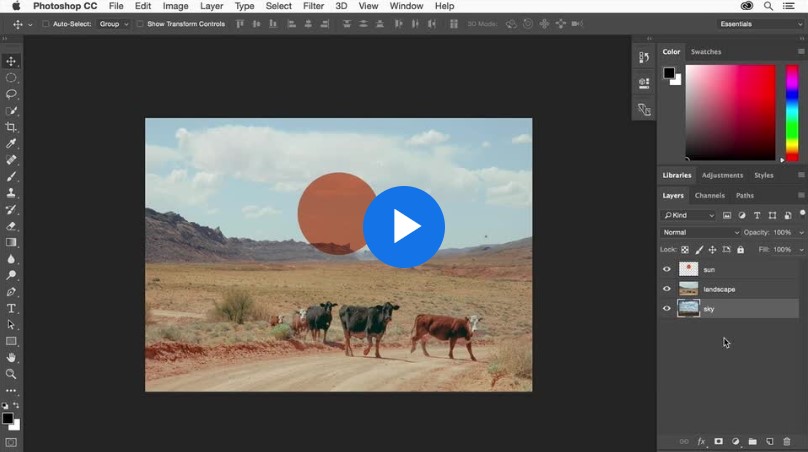Toggle Quick Mask mode
The image size is (808, 452).
11,443
